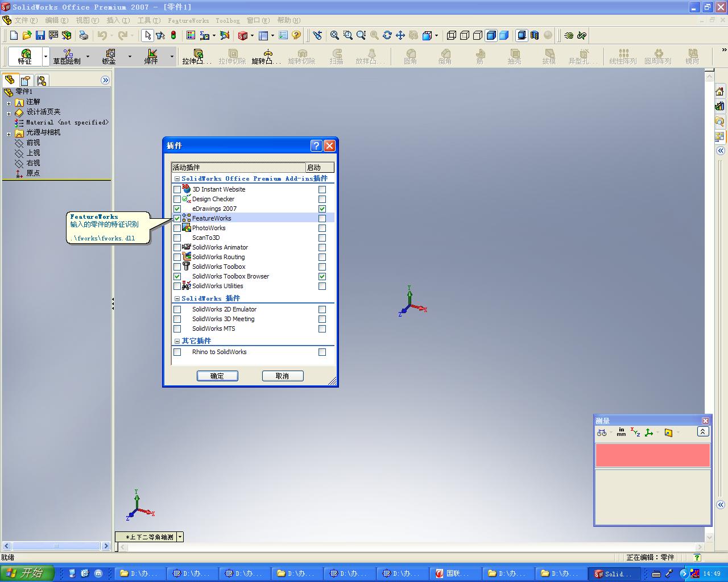Select the Zoom to Fit magnifier icon
Viewport: 728px width, 582px height.
335,35
